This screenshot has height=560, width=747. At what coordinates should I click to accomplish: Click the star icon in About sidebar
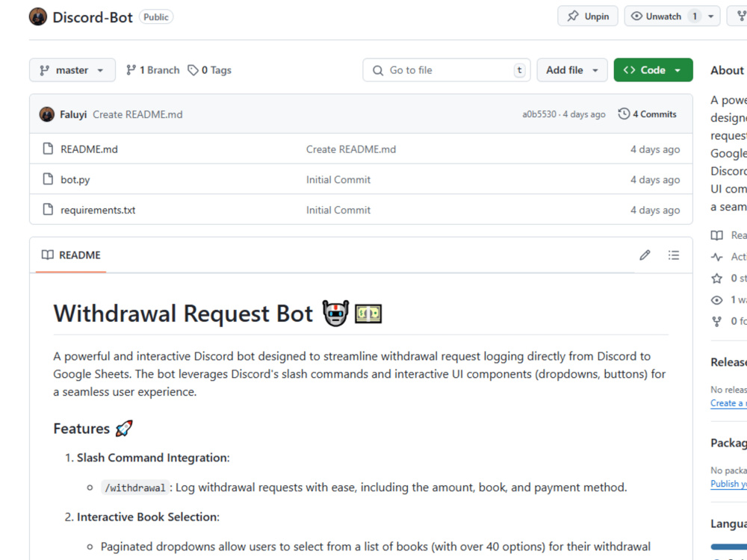pyautogui.click(x=716, y=279)
